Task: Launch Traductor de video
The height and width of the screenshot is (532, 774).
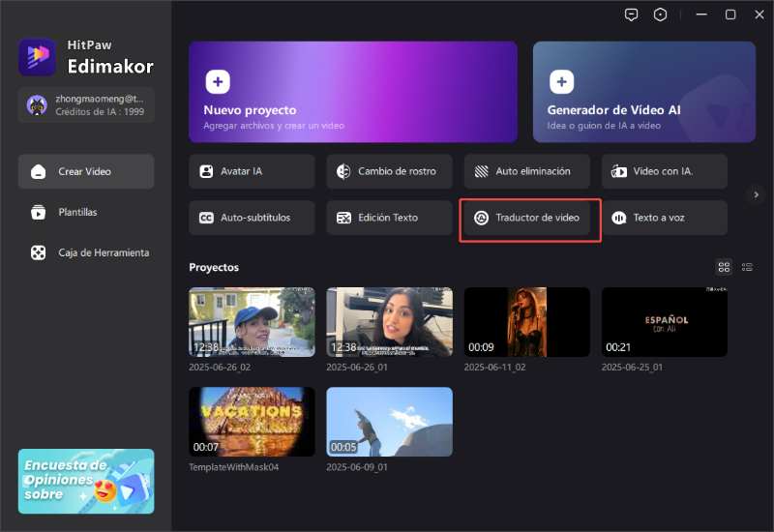Action: coord(527,218)
